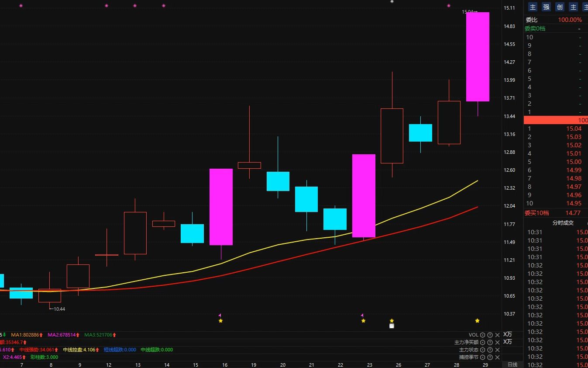
Task: Select buy level 3 price 15.02
Action: coord(574,145)
